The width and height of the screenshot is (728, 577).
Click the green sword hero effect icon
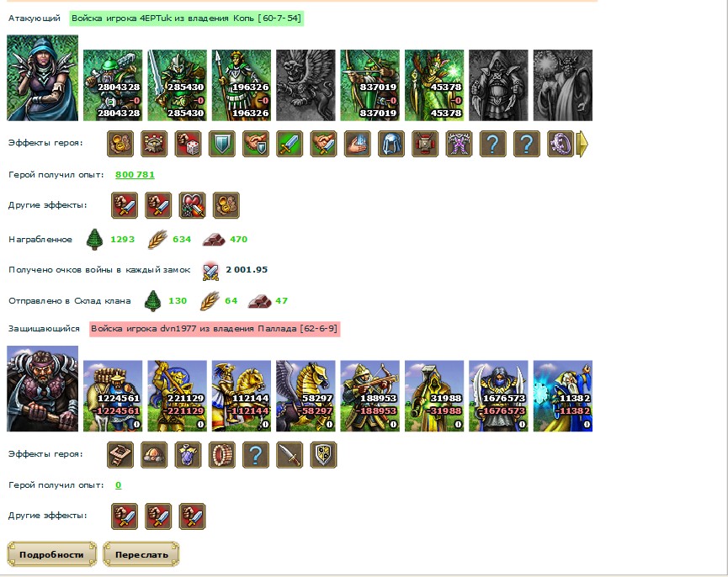(x=290, y=144)
